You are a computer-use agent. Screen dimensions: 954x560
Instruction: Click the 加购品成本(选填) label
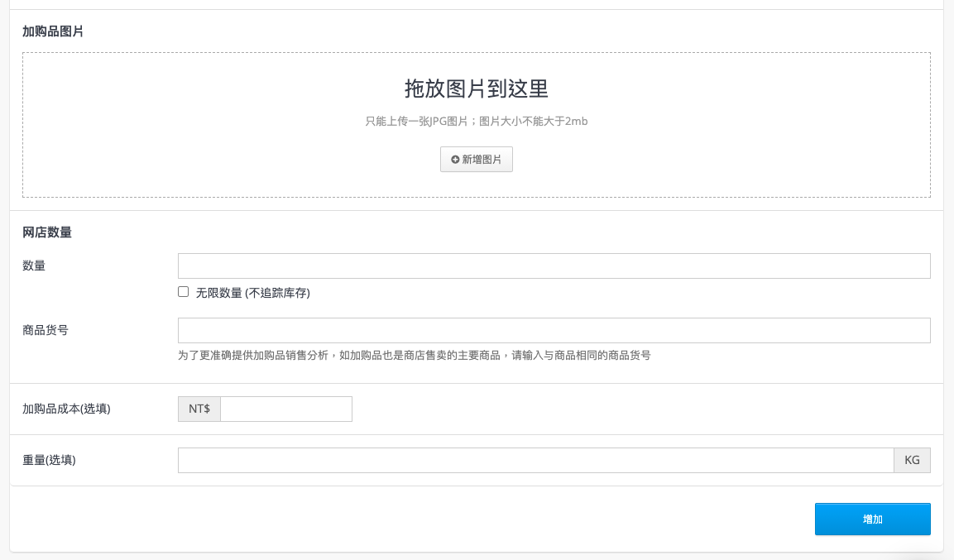[66, 409]
